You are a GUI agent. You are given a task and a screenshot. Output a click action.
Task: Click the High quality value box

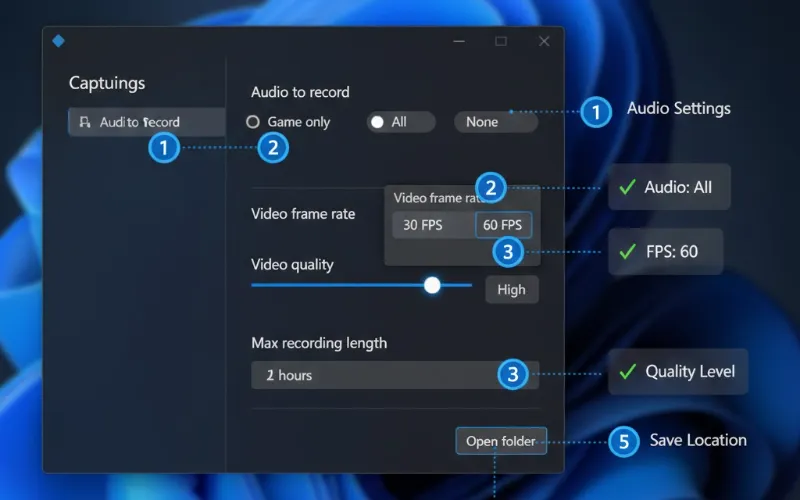[x=512, y=290]
